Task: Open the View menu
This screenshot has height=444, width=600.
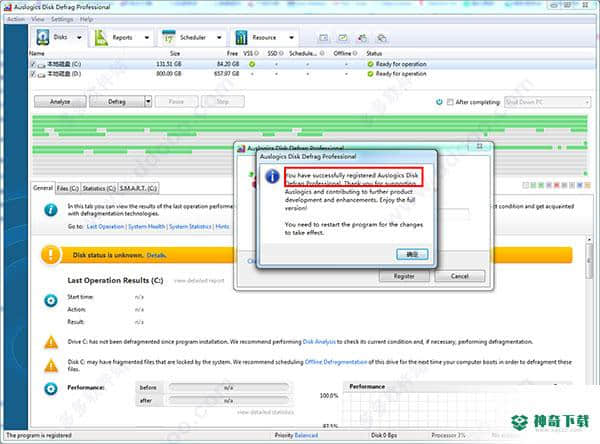Action: coord(38,19)
